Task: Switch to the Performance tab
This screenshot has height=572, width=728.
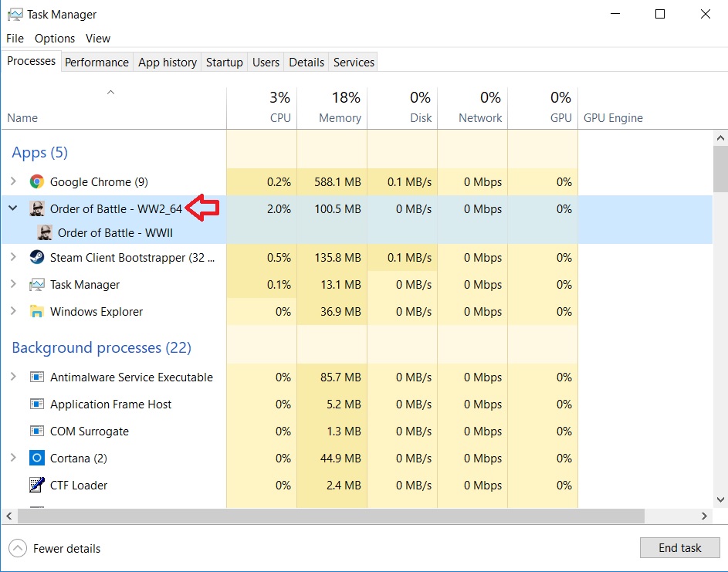Action: point(97,63)
